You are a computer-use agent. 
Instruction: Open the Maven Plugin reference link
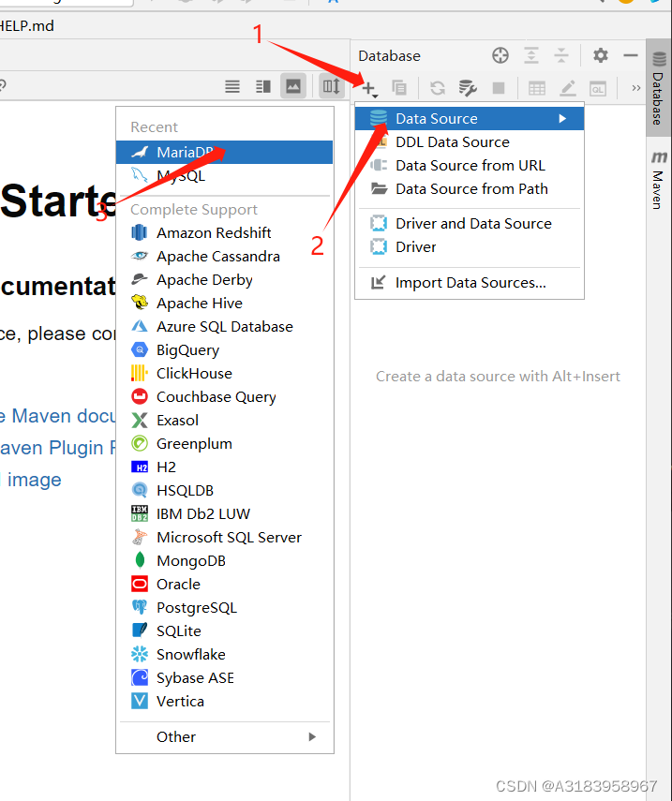tap(58, 448)
